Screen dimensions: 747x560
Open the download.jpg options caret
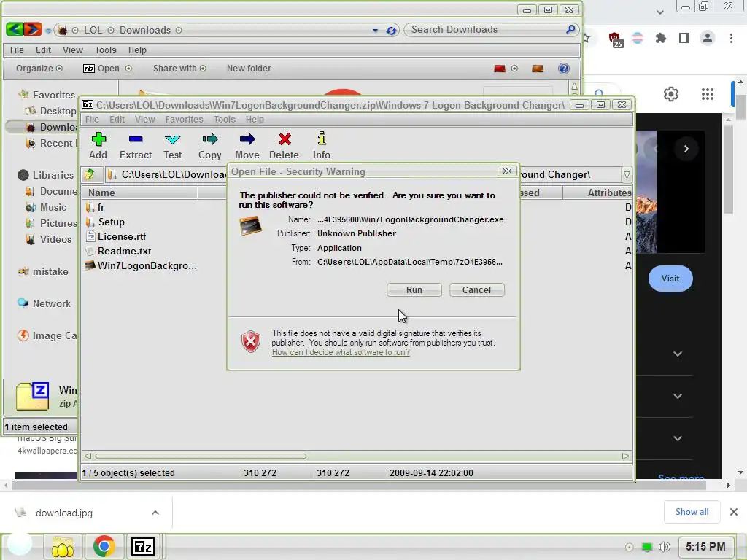point(155,513)
